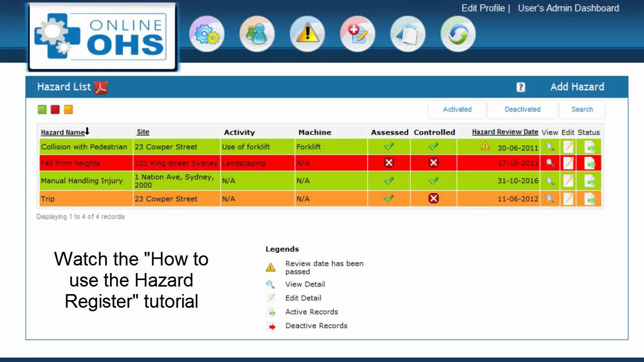Click Controlled cross for Fall from heights

(434, 162)
